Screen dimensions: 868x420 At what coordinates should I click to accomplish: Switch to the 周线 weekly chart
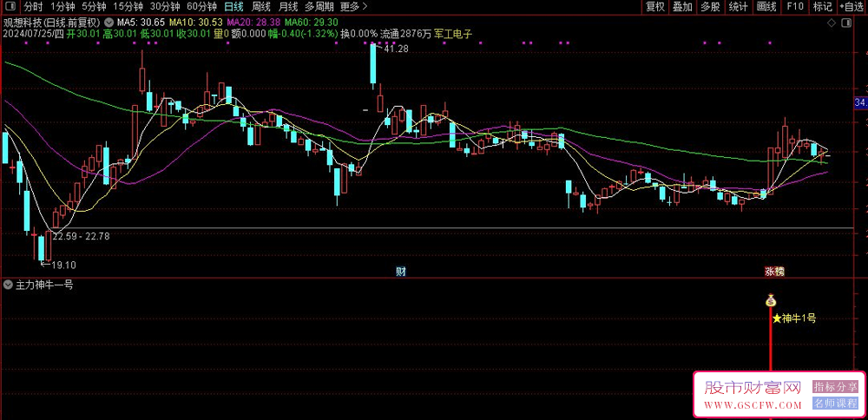tap(260, 7)
